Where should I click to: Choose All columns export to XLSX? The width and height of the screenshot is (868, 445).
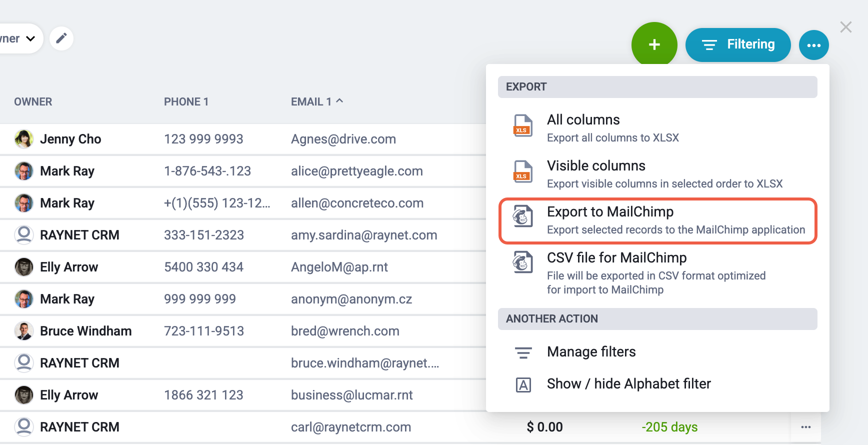[x=657, y=128]
